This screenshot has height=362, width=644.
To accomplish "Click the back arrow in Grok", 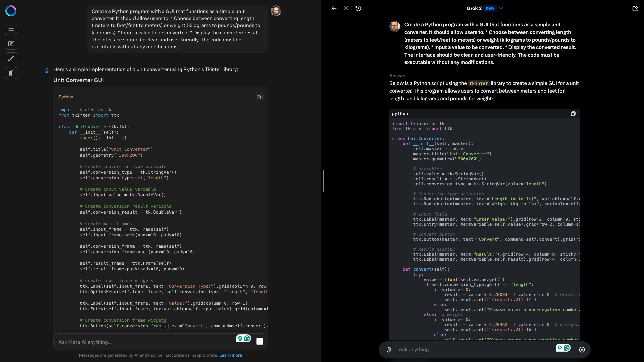I will coord(334,8).
